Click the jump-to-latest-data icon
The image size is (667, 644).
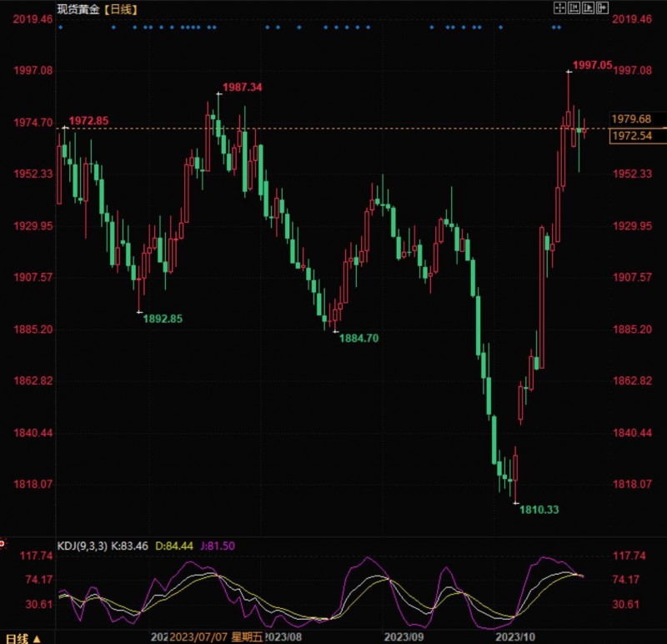pyautogui.click(x=601, y=8)
